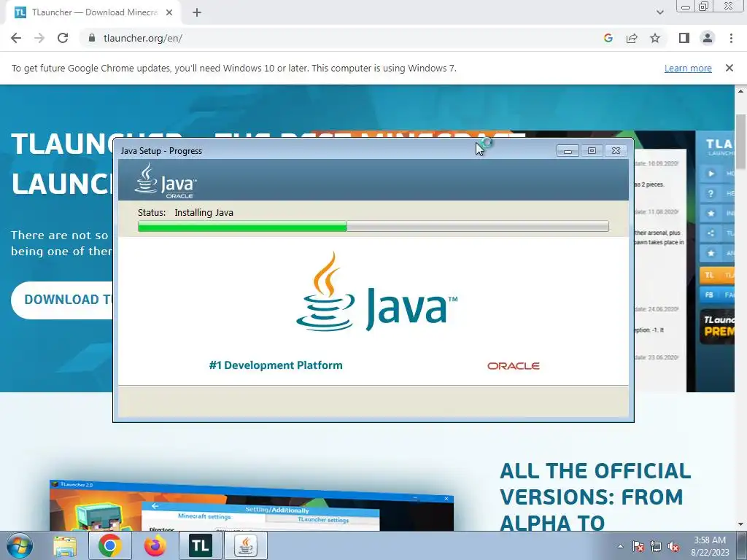Image resolution: width=747 pixels, height=560 pixels.
Task: Click the DOWNLOAD button on the page
Action: pyautogui.click(x=63, y=300)
